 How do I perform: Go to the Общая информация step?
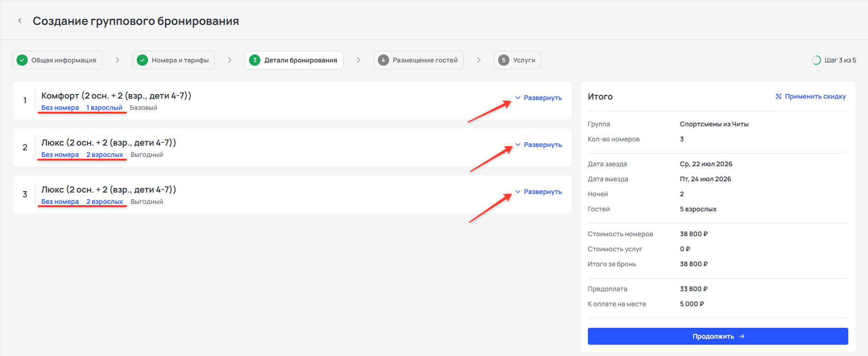[x=57, y=60]
